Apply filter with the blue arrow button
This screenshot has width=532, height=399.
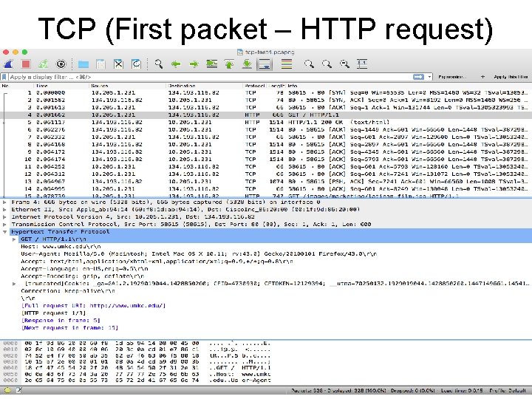point(418,77)
